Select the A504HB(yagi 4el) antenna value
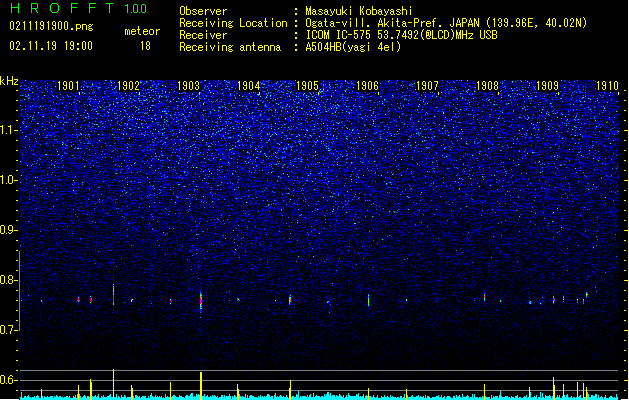 point(353,47)
